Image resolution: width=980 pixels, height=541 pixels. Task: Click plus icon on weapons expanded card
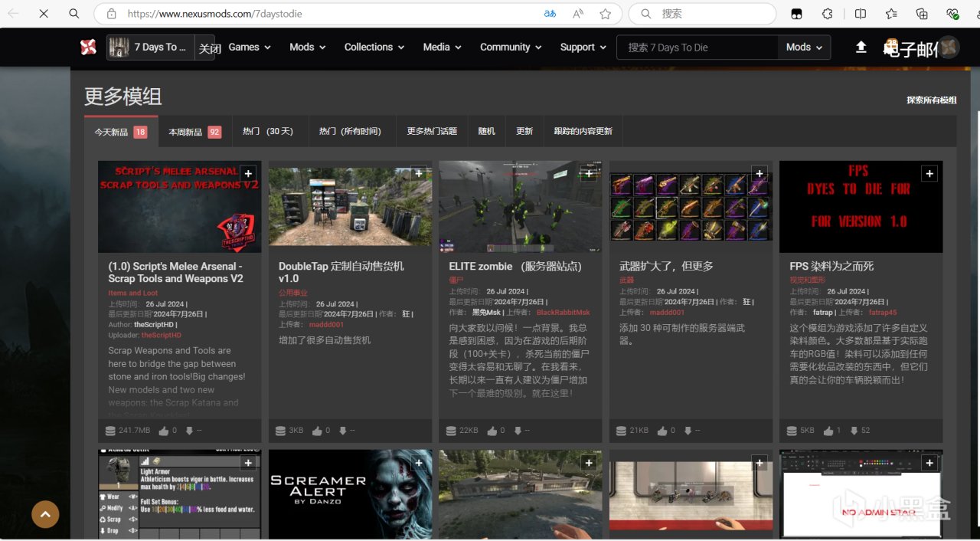click(759, 174)
